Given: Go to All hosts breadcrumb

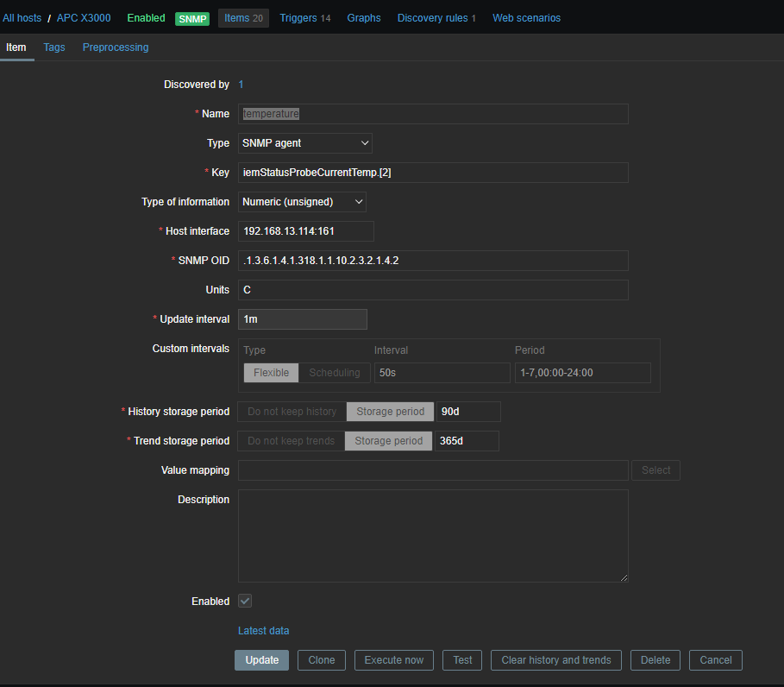Looking at the screenshot, I should pos(22,18).
